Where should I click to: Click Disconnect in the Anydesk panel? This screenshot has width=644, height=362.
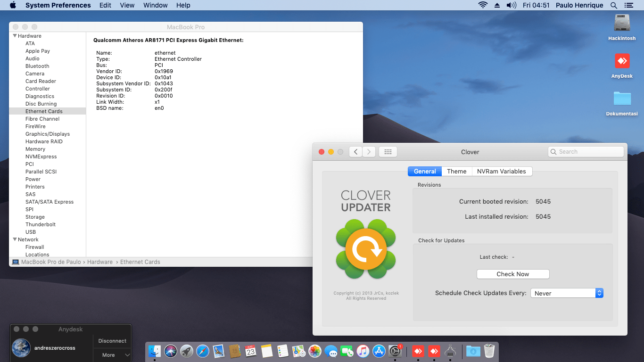click(112, 341)
